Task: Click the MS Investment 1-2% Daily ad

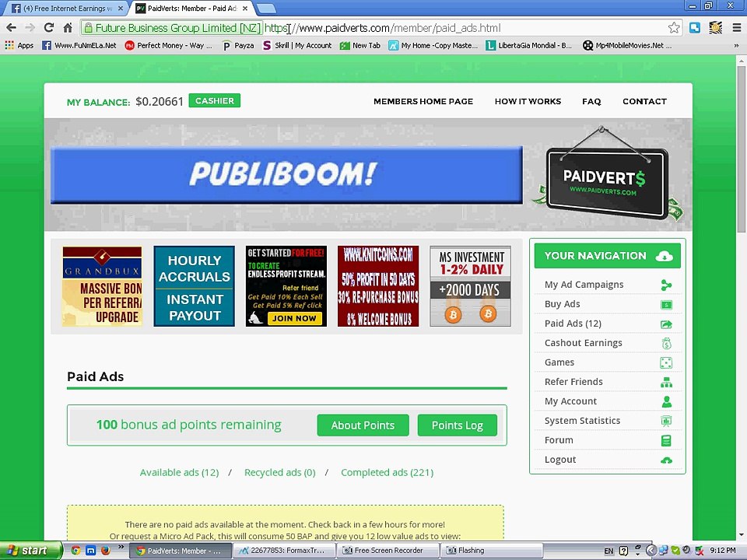Action: pos(470,286)
